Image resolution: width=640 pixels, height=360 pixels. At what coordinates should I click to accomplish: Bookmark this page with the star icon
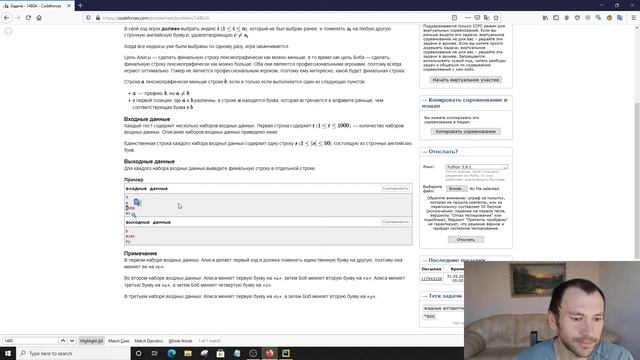pos(496,18)
